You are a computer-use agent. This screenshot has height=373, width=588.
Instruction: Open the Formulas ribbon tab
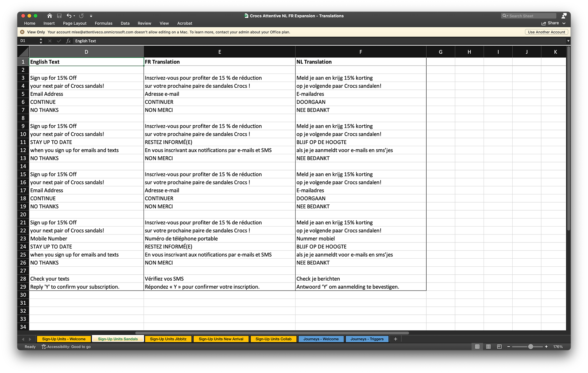104,23
